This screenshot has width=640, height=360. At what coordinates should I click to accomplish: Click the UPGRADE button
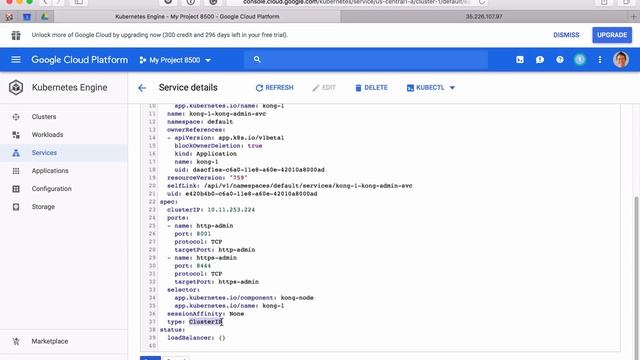tap(612, 35)
